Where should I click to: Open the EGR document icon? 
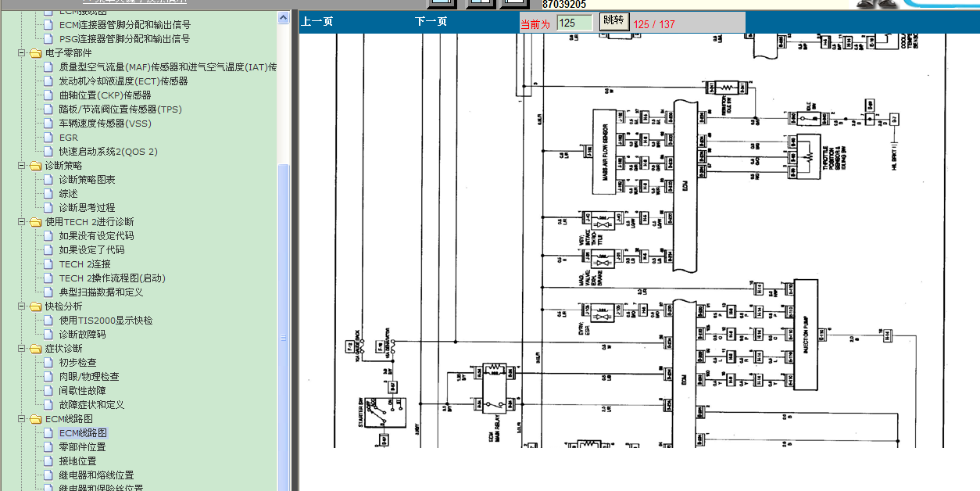(x=48, y=138)
